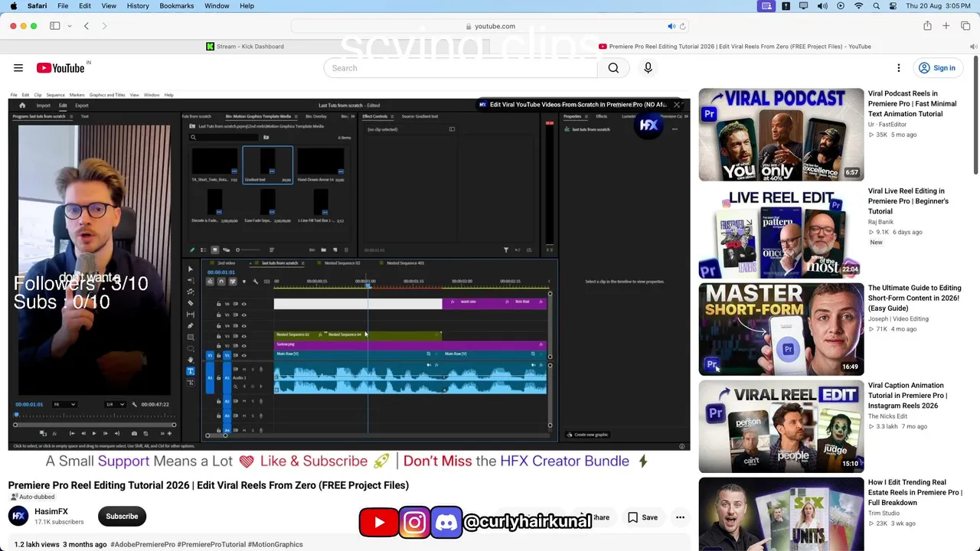Open the MASTER SHORT-FORM video thumbnail
This screenshot has width=980, height=551.
pyautogui.click(x=781, y=329)
